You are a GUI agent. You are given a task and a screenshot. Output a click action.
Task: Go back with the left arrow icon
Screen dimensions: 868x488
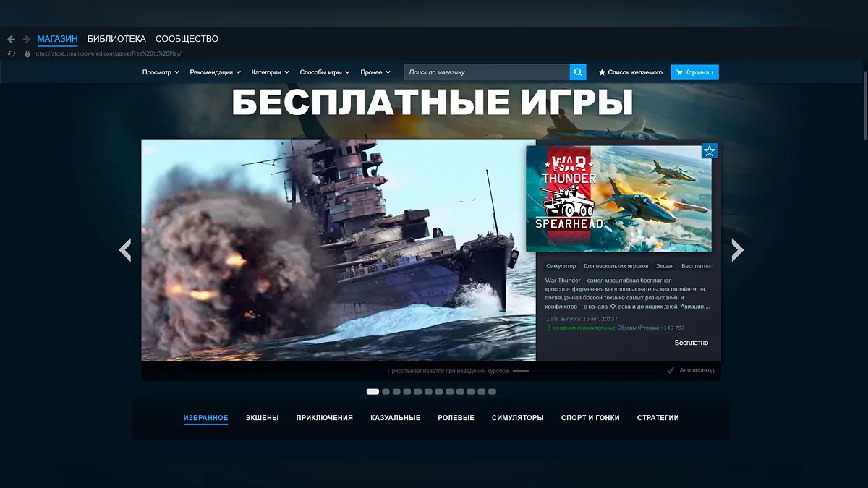coord(11,39)
